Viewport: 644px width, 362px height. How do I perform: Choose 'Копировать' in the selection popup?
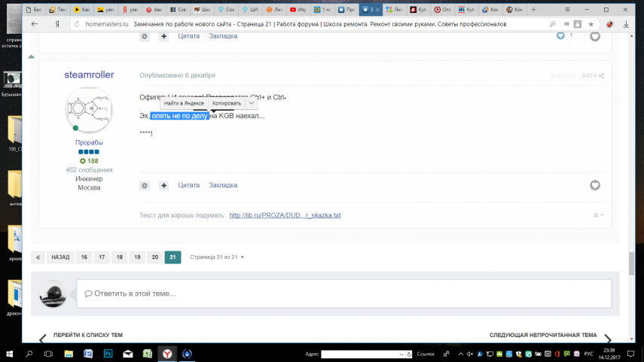pos(227,103)
